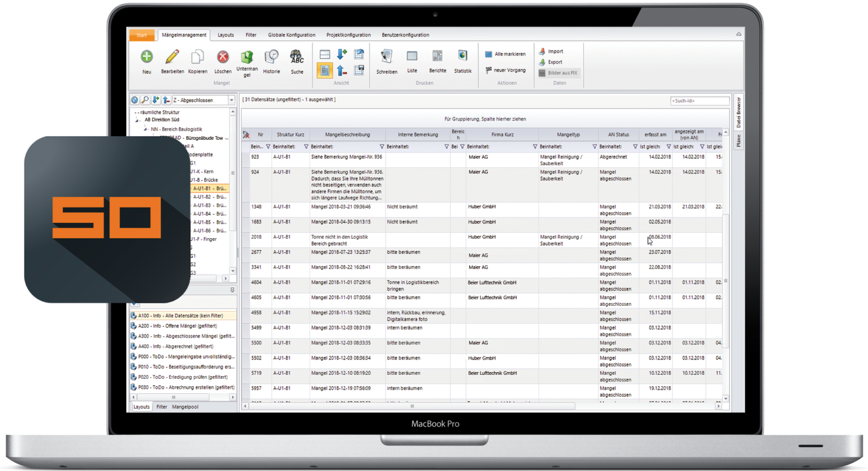Click the Untermangel icon in the ribbon
The image size is (868, 471).
247,57
